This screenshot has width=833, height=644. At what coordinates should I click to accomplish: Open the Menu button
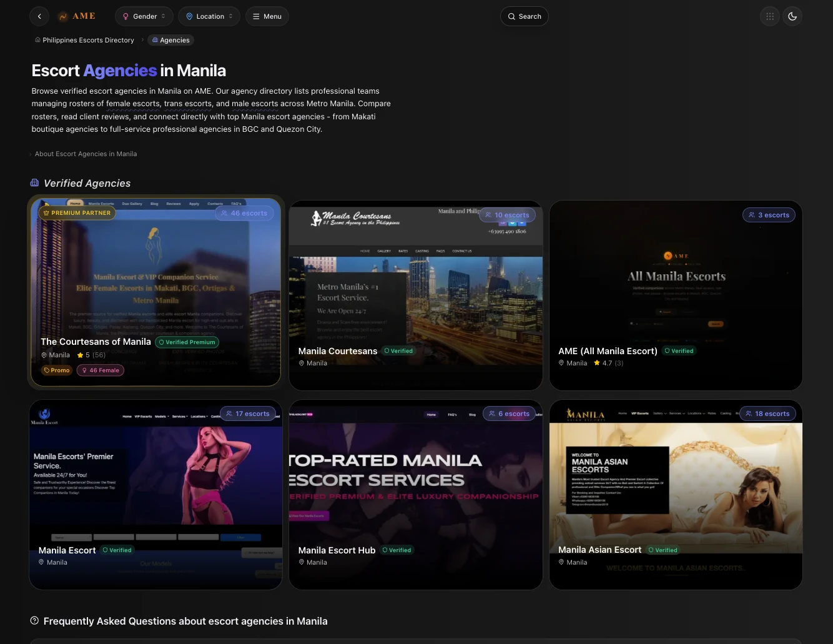[x=267, y=16]
